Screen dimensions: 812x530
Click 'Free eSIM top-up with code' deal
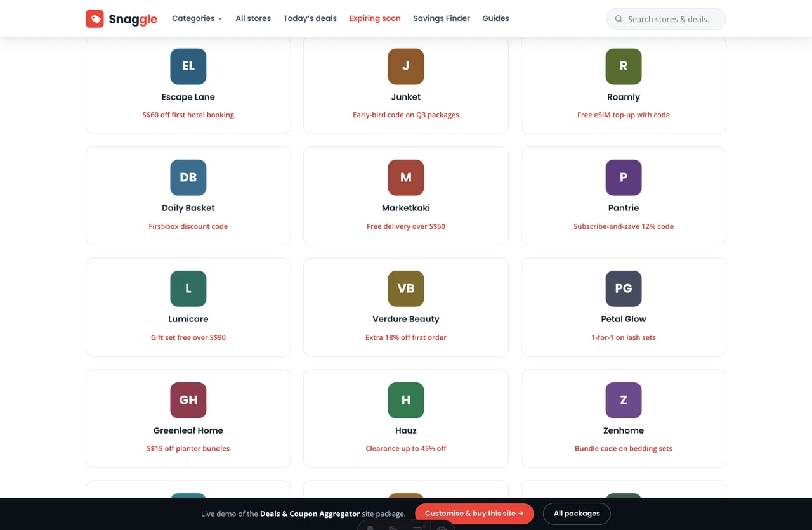[x=624, y=115]
